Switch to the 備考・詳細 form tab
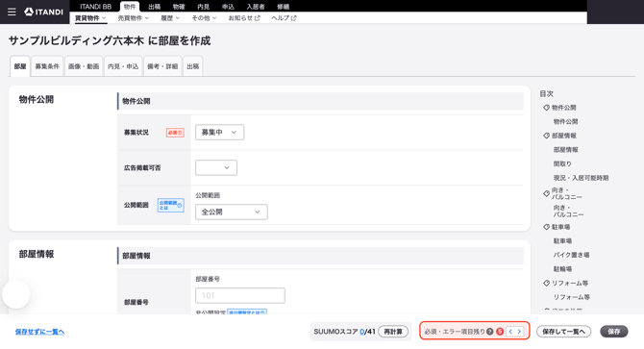Image resolution: width=644 pixels, height=349 pixels. tap(162, 66)
